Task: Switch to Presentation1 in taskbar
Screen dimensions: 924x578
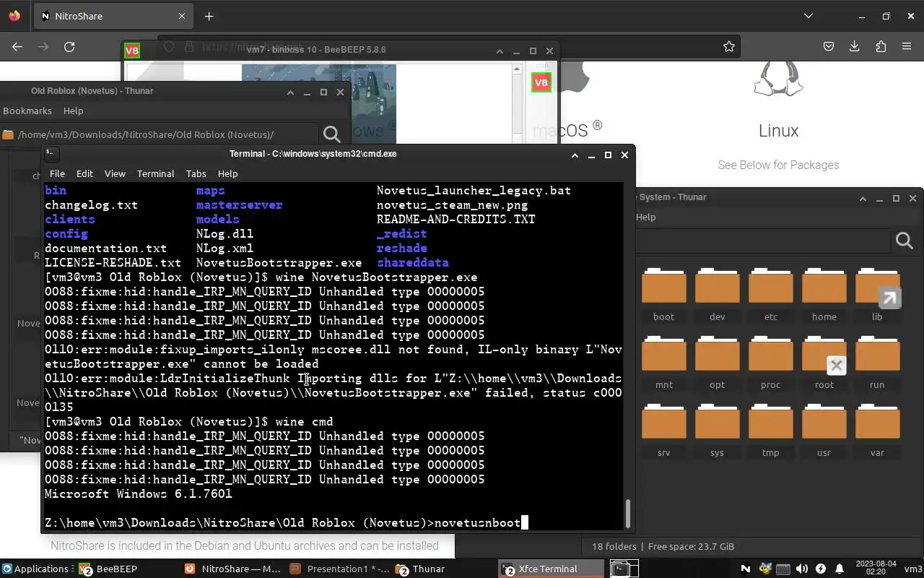Action: pyautogui.click(x=339, y=569)
